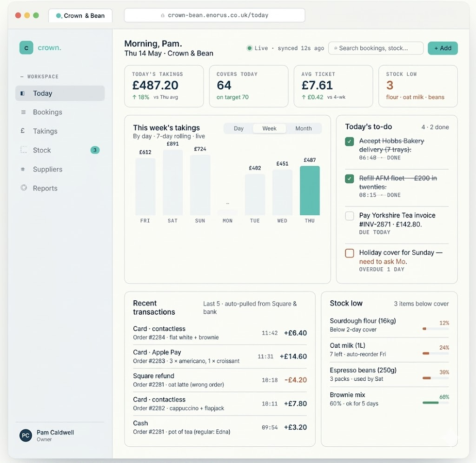Click the + Add button
Viewport: 476px width, 463px height.
coord(443,48)
